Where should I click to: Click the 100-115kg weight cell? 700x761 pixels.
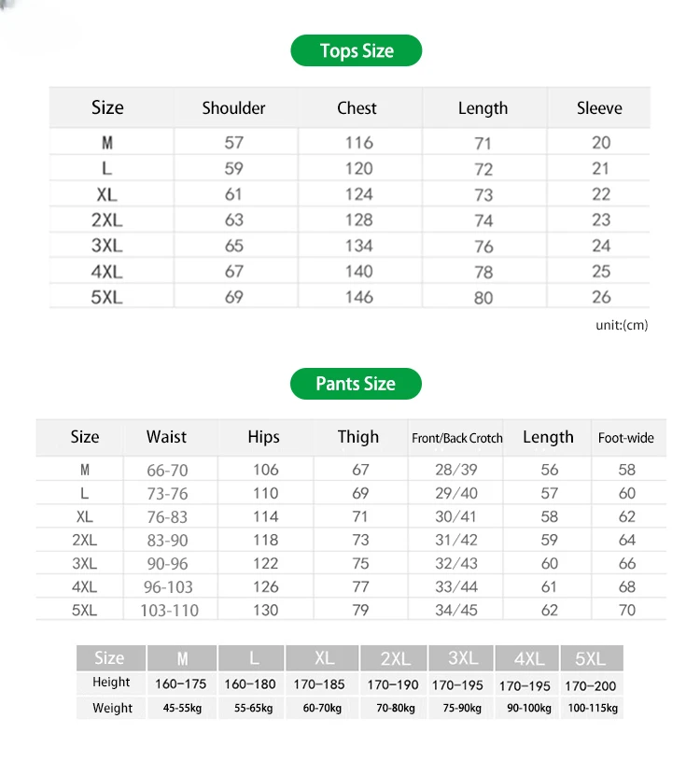(x=593, y=708)
